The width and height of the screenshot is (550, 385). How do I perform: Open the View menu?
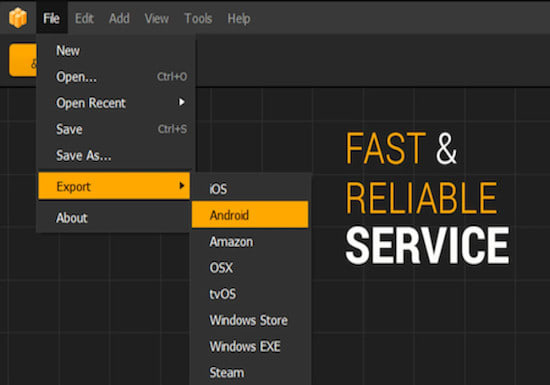click(x=156, y=18)
